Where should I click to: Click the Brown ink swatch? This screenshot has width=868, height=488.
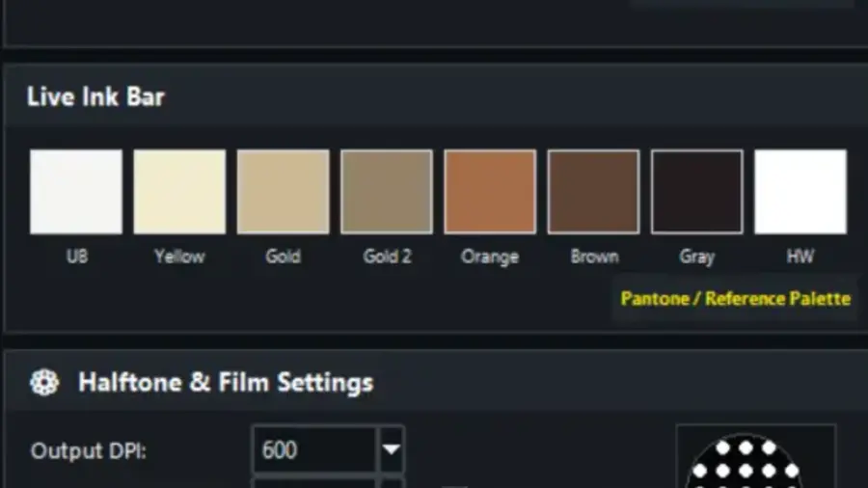(593, 191)
